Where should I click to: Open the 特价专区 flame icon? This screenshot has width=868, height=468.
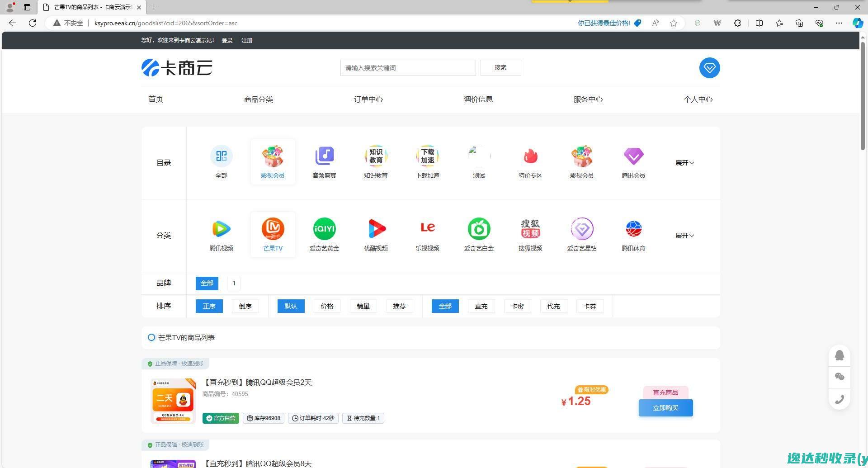[530, 156]
